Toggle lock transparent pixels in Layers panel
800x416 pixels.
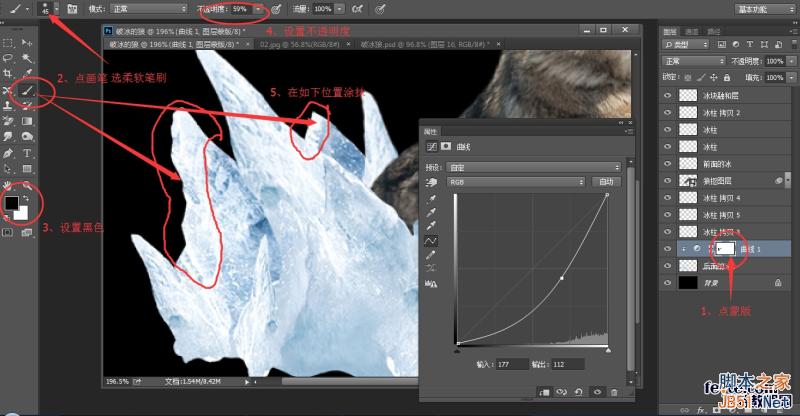pos(688,78)
